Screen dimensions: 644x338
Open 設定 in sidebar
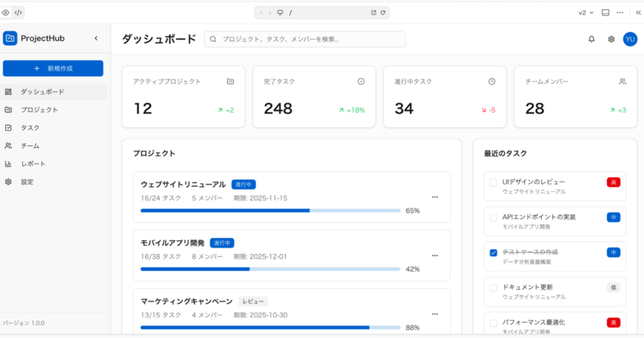coord(53,182)
